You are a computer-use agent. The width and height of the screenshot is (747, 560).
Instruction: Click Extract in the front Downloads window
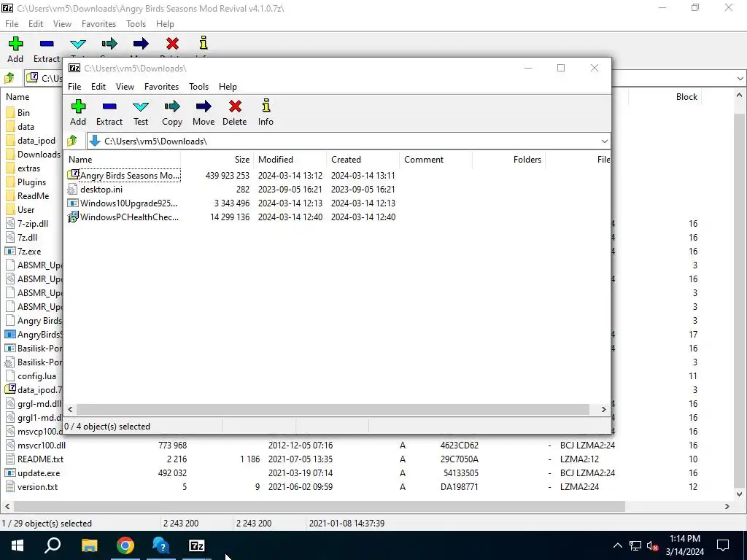109,113
